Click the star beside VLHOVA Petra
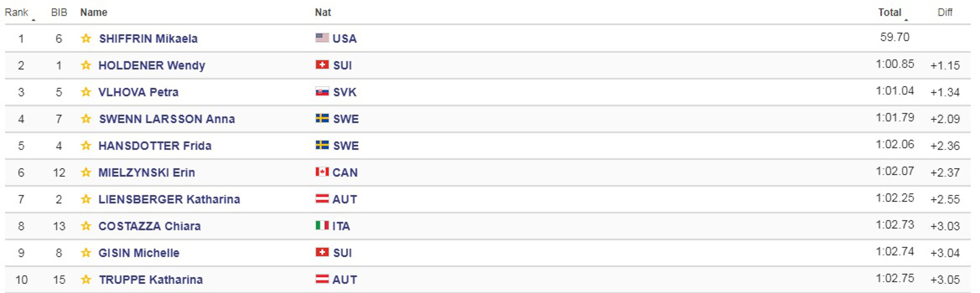This screenshot has width=980, height=293. (86, 92)
